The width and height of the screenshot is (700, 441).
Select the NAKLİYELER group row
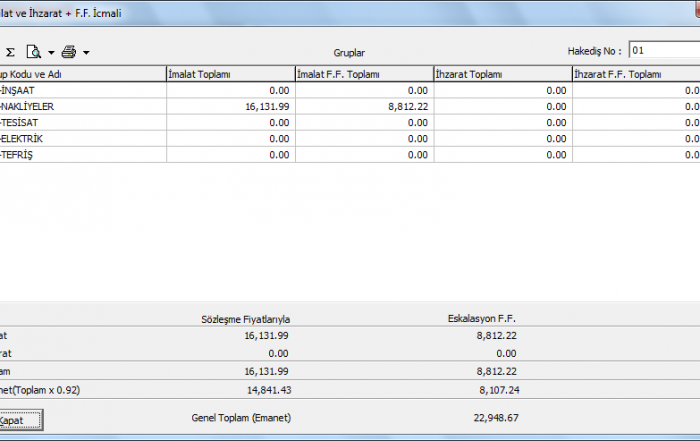[x=82, y=106]
